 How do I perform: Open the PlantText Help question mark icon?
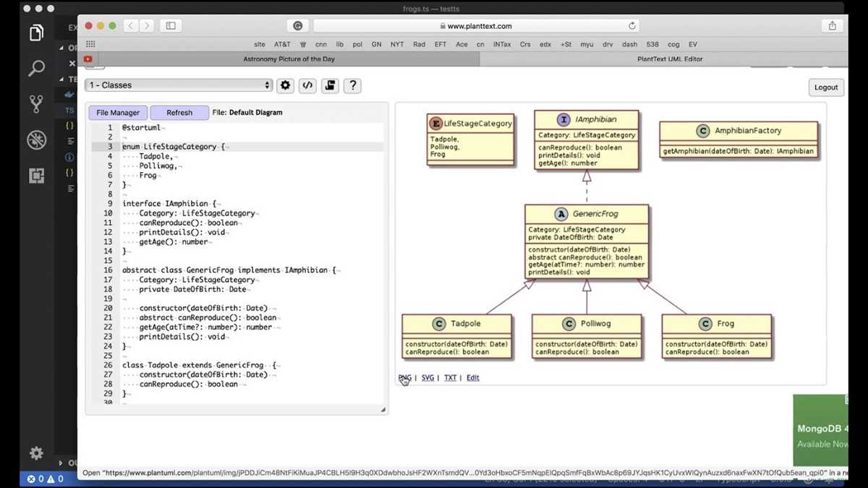coord(352,85)
